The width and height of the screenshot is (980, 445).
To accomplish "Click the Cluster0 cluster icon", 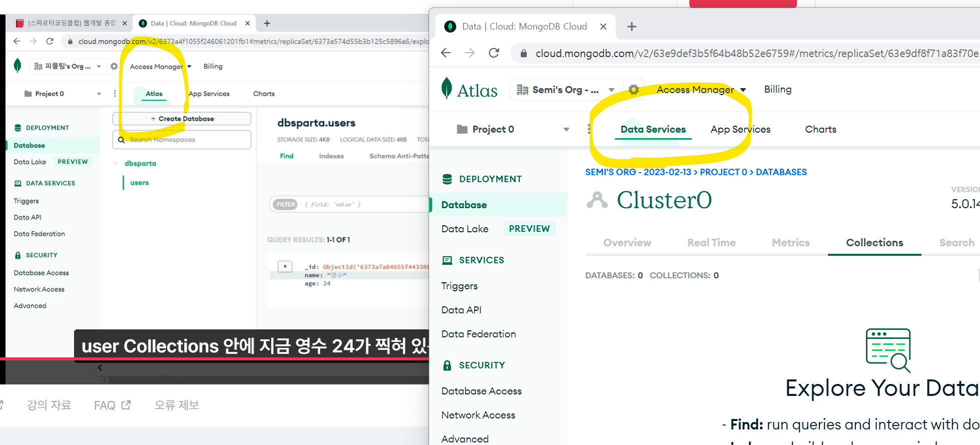I will [597, 200].
